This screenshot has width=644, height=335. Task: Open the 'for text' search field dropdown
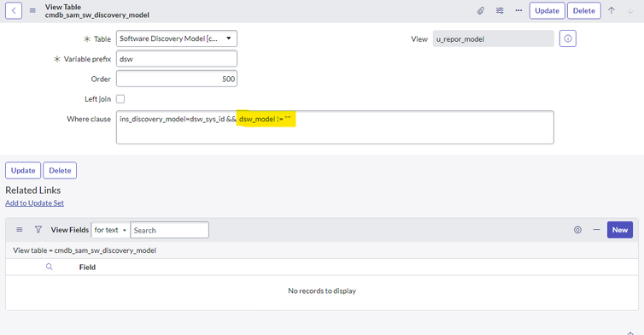(x=110, y=230)
